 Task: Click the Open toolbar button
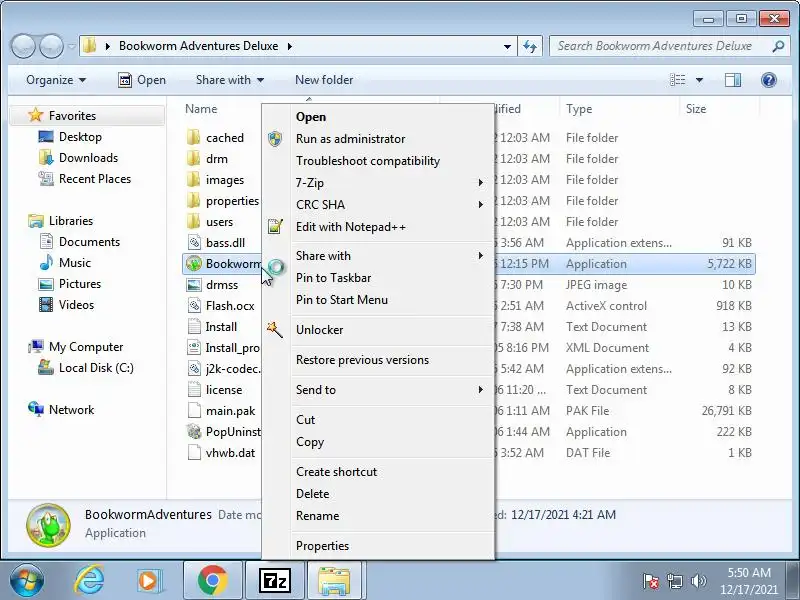[x=142, y=80]
